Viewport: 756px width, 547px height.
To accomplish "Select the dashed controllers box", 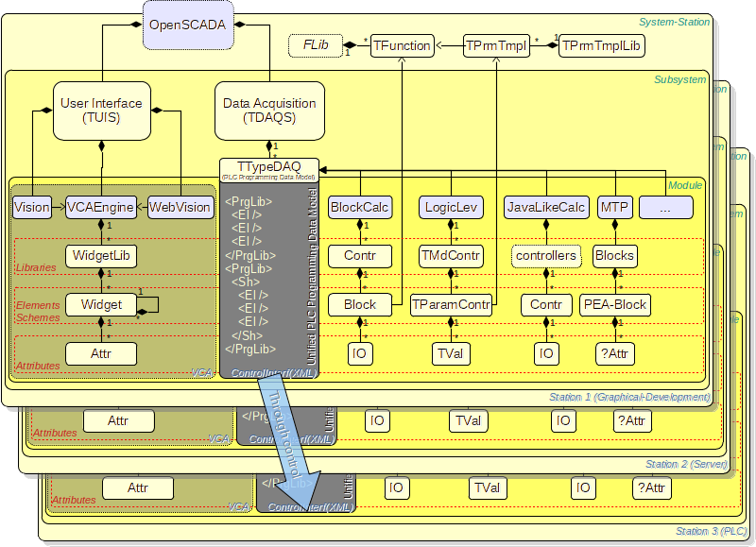I will click(x=546, y=255).
